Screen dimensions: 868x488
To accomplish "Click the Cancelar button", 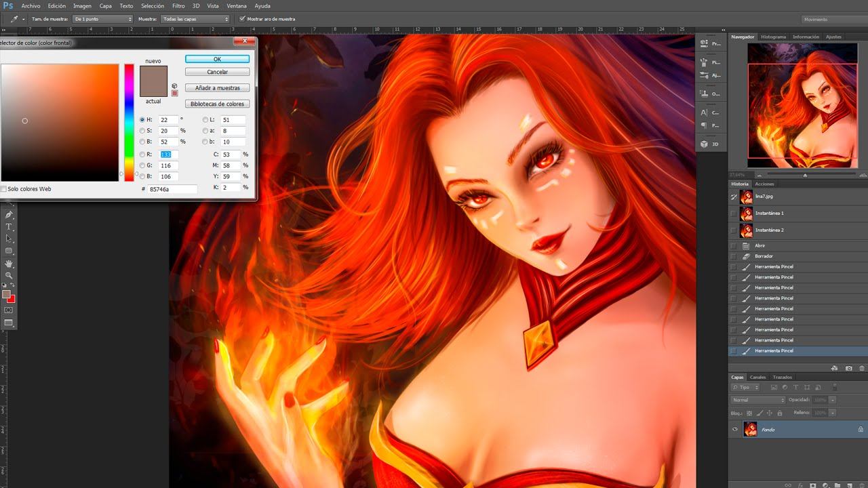I will pos(217,72).
